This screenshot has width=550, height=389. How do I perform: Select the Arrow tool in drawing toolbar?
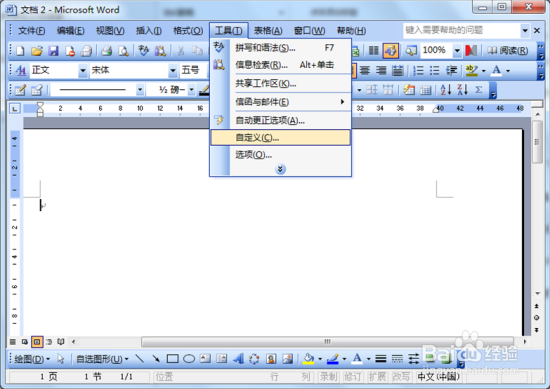pyautogui.click(x=156, y=358)
